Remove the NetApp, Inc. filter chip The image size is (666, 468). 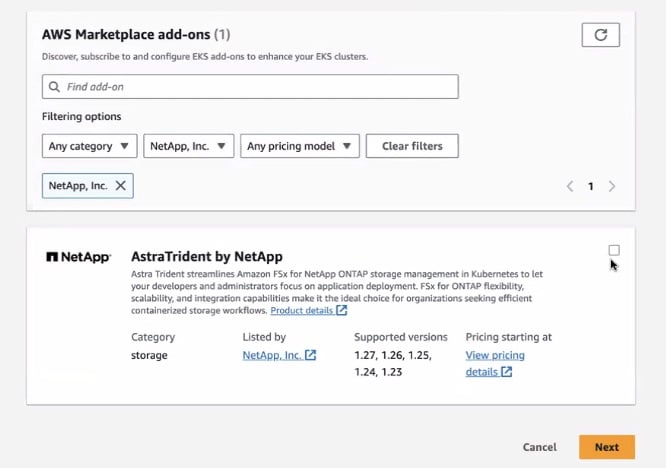click(x=121, y=186)
